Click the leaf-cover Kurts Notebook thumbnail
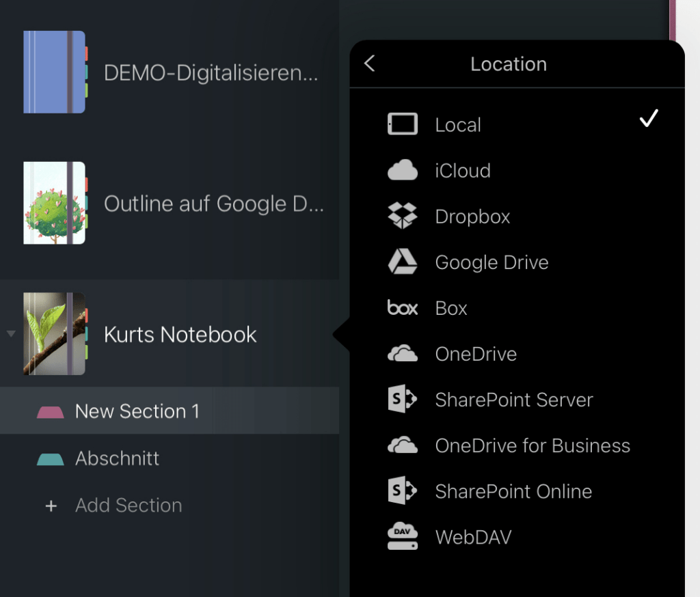Viewport: 700px width, 597px height. (55, 333)
